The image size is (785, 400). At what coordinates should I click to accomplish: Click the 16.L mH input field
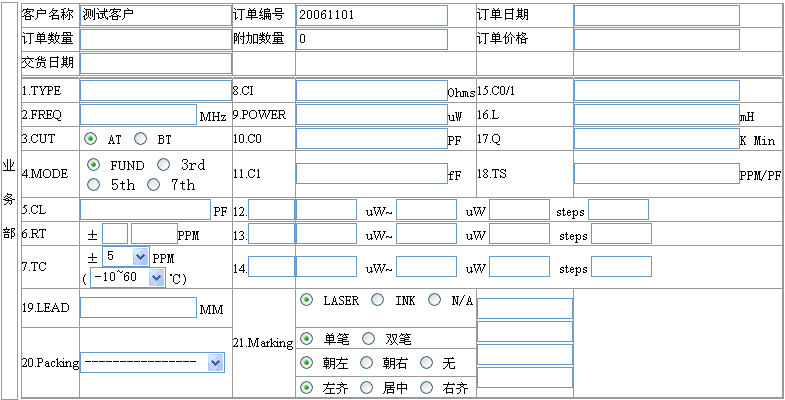(x=657, y=115)
